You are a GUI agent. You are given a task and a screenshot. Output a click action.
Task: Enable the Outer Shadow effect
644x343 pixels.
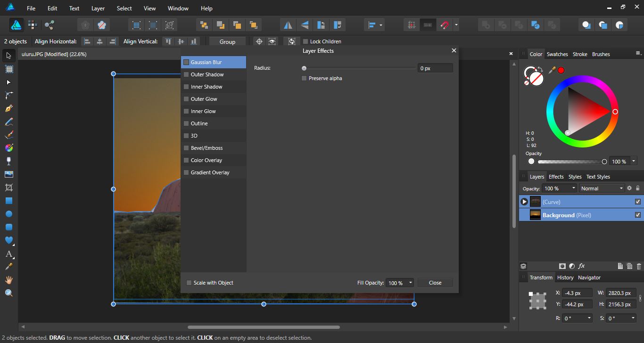(x=185, y=74)
